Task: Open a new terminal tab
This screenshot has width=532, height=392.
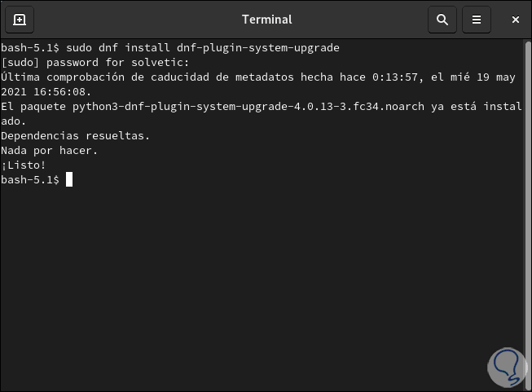Action: tap(20, 20)
